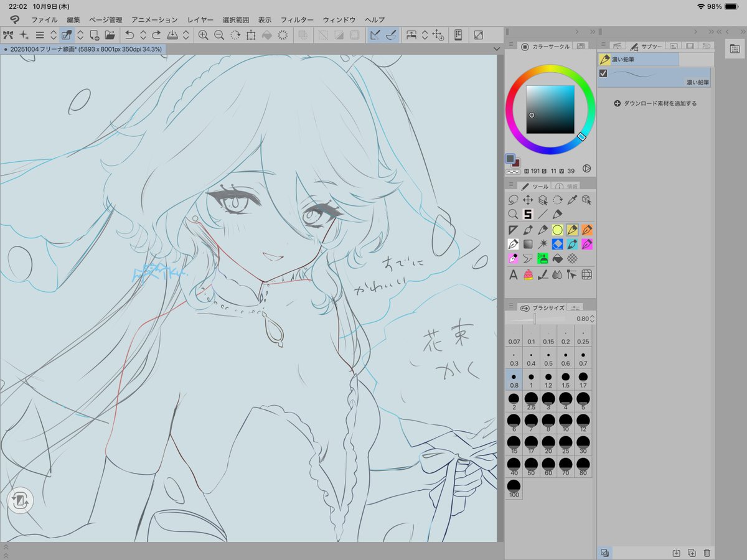Expand the canvas tab list chevron
The image size is (747, 560).
point(497,49)
